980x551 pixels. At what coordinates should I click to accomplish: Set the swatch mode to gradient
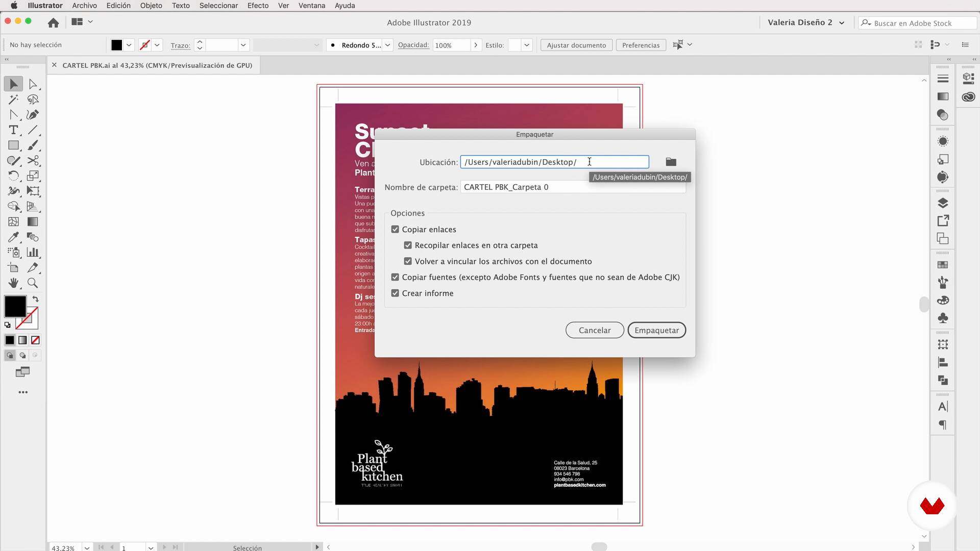pos(22,340)
